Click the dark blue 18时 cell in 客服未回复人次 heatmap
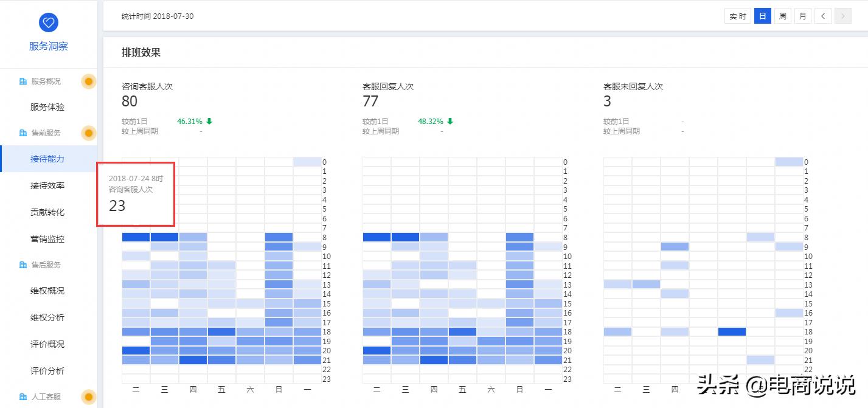 (x=732, y=332)
